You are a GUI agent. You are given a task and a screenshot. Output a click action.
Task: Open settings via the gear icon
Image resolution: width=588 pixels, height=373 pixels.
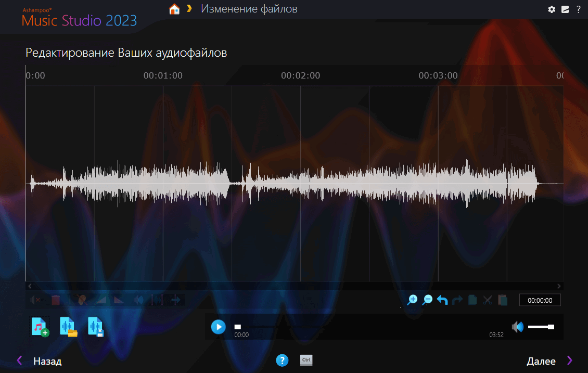pyautogui.click(x=552, y=9)
